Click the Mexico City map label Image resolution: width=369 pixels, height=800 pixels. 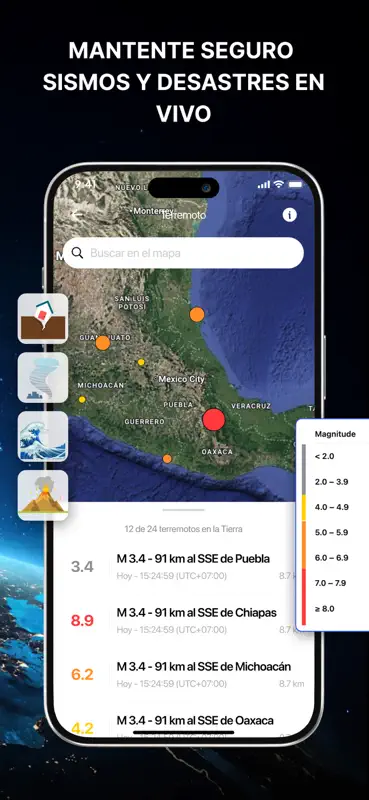click(181, 379)
